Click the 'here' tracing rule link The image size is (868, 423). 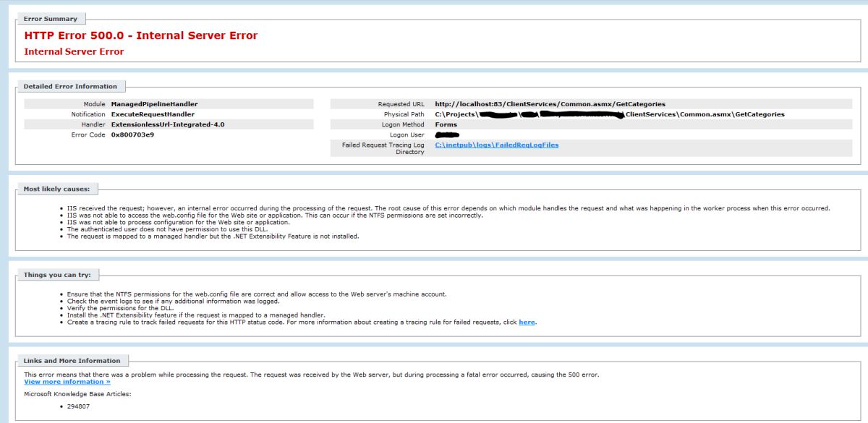point(527,322)
